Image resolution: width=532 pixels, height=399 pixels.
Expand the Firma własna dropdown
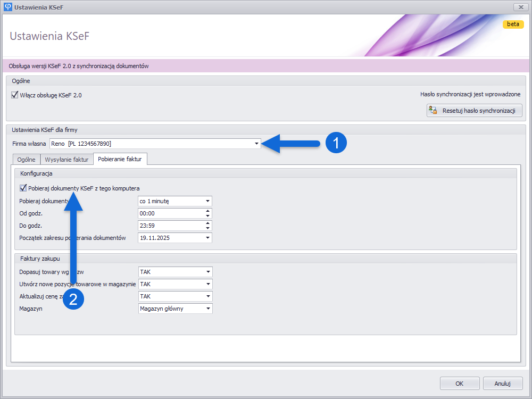256,144
